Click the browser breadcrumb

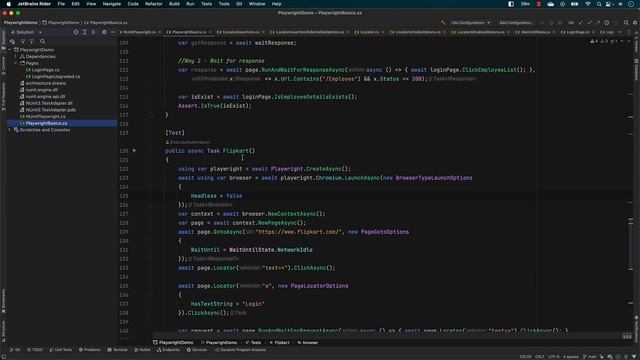(308, 342)
